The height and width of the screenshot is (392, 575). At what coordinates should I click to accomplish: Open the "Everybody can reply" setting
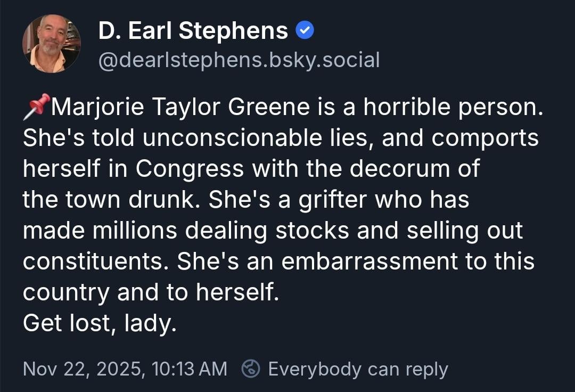click(358, 369)
